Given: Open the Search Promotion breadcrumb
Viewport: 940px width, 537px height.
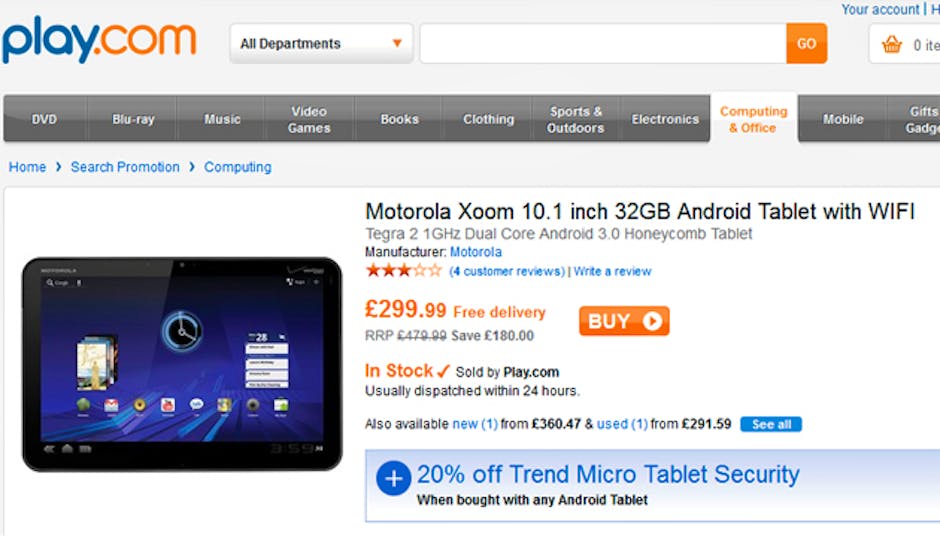Looking at the screenshot, I should (x=125, y=167).
